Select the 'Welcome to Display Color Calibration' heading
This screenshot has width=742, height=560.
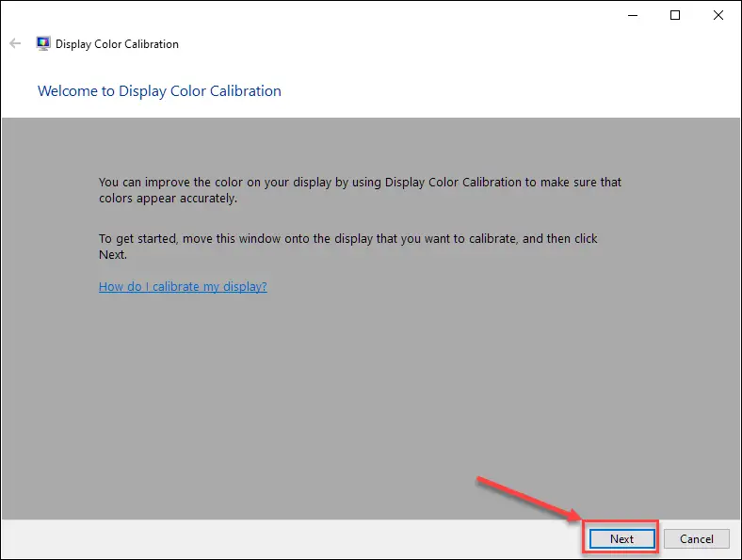[x=159, y=90]
